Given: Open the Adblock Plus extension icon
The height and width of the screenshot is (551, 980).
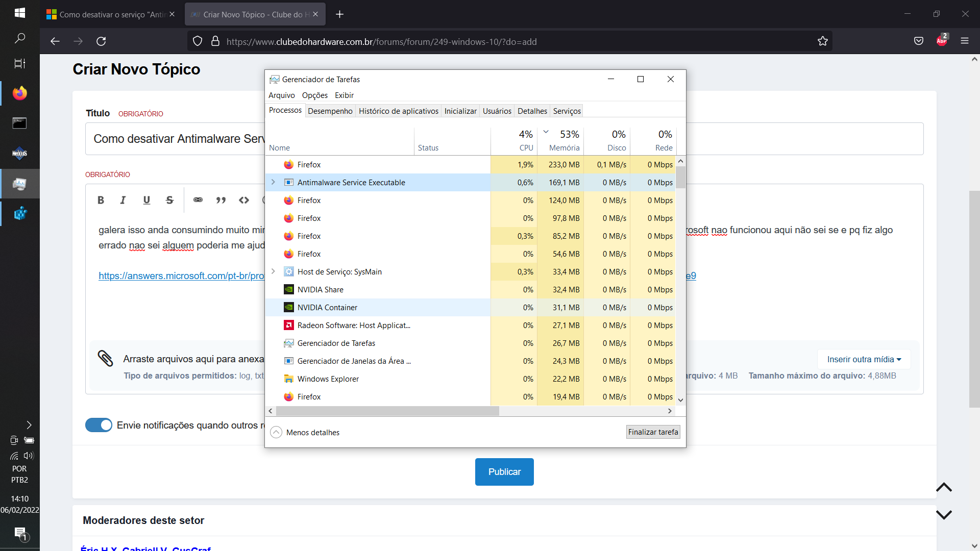Looking at the screenshot, I should coord(942,40).
